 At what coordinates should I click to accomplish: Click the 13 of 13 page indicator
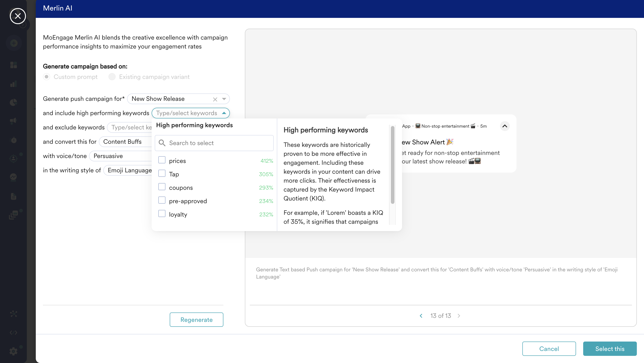point(441,316)
